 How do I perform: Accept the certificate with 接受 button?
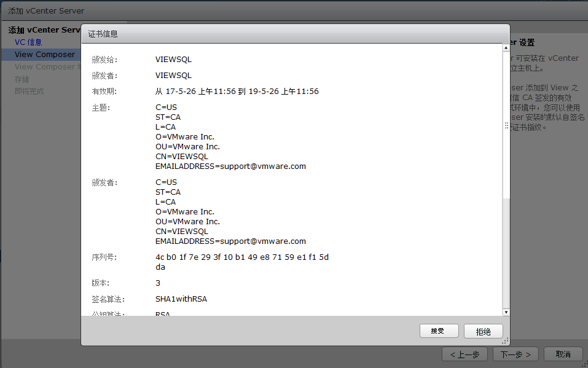coord(439,331)
